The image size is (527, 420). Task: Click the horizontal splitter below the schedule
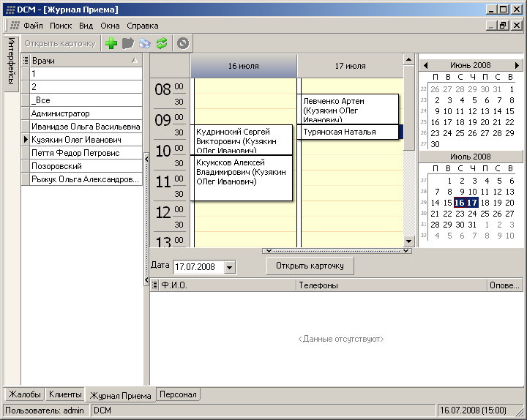[x=337, y=251]
